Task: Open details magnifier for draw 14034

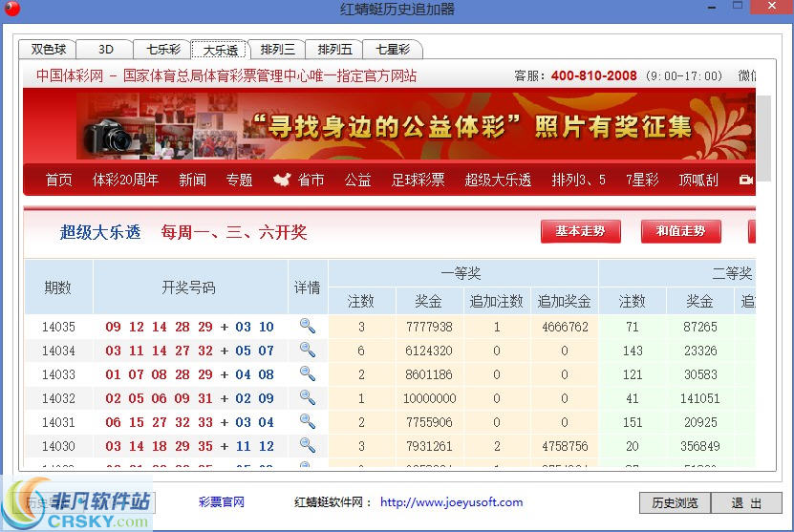Action: pyautogui.click(x=308, y=350)
